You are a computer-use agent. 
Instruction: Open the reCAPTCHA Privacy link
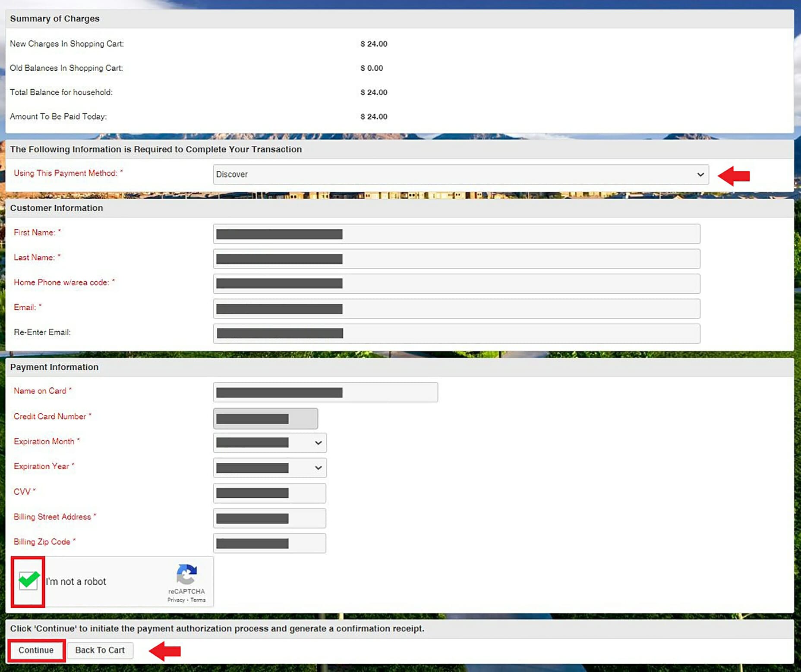pos(176,600)
